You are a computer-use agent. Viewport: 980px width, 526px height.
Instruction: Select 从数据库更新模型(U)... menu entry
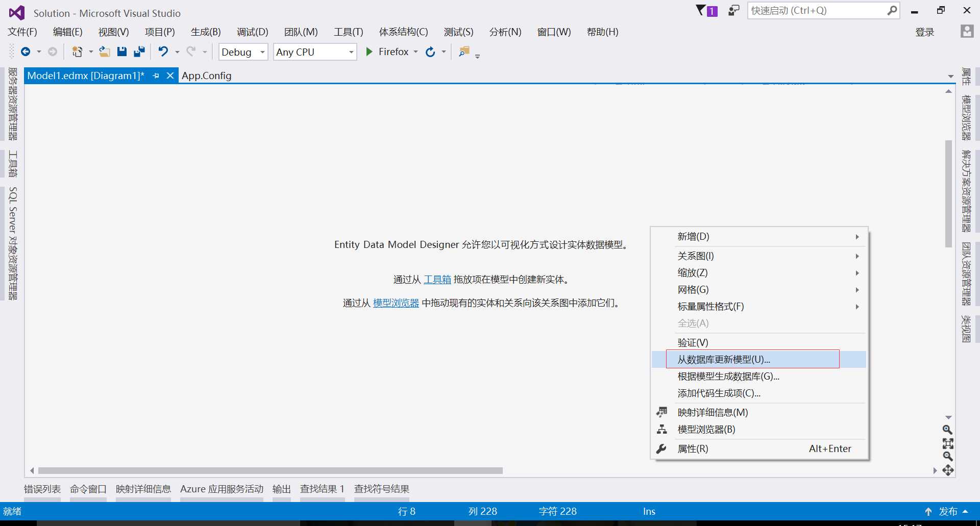coord(759,360)
